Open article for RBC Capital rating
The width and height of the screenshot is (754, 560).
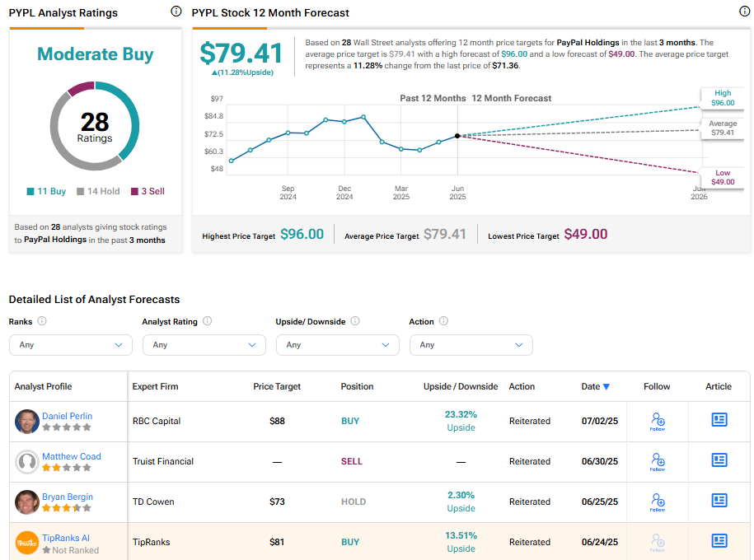(719, 420)
